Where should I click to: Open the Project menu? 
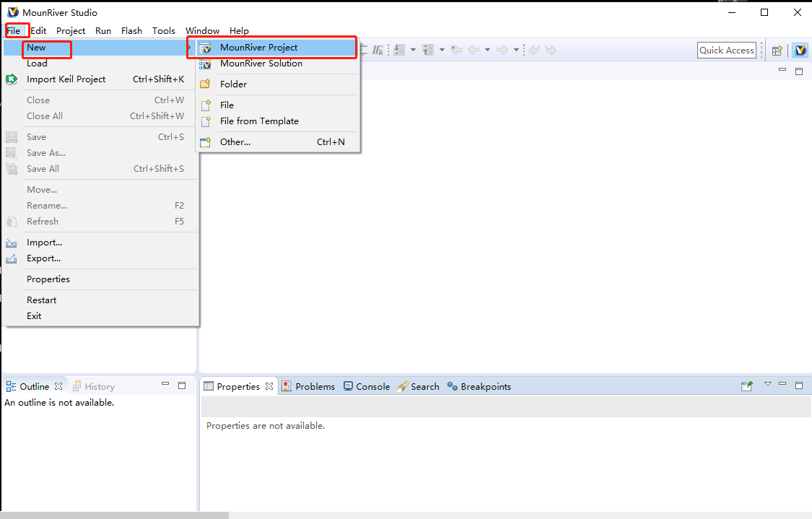tap(71, 30)
